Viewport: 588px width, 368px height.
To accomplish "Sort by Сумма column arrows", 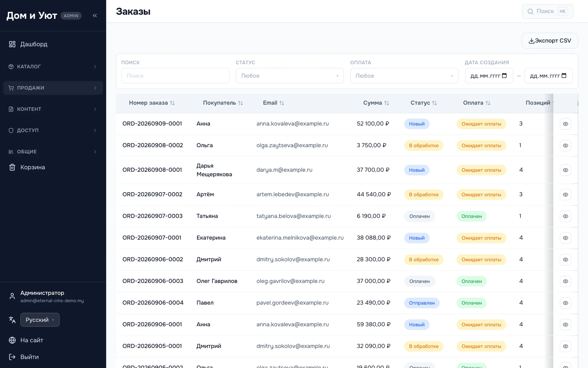I will (387, 103).
